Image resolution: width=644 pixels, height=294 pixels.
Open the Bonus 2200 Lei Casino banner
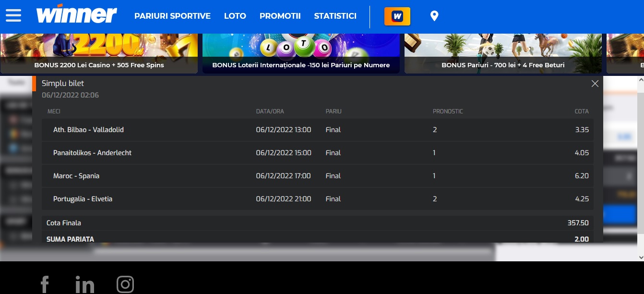99,53
